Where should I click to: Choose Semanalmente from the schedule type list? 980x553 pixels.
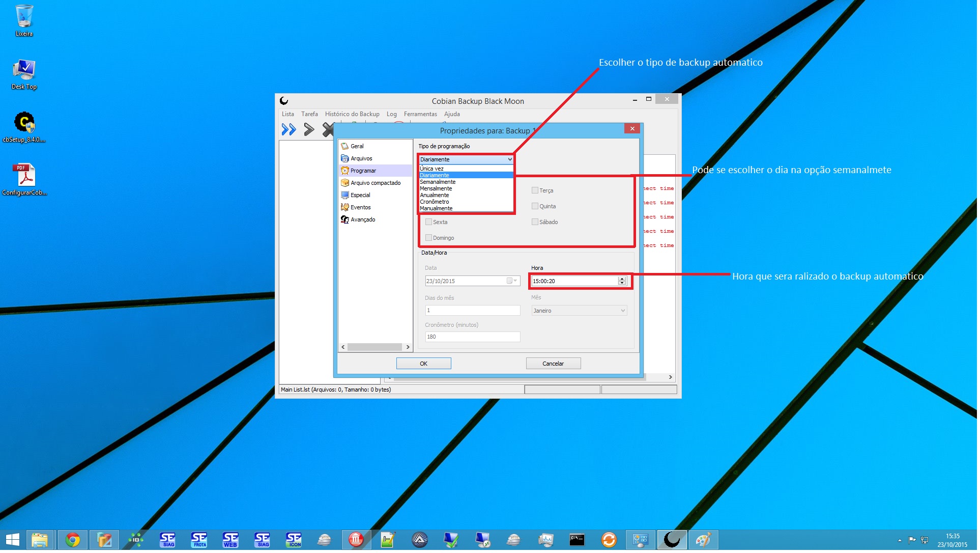tap(439, 182)
